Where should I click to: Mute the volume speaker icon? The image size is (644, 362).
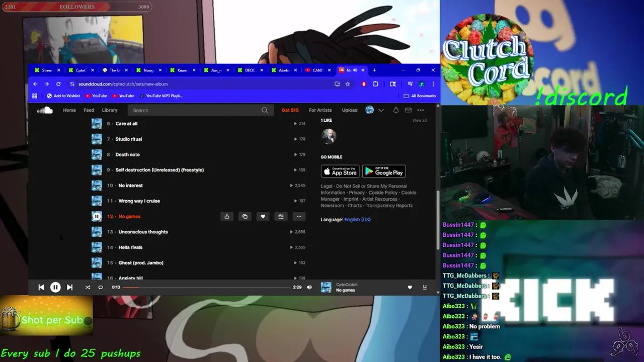click(309, 287)
